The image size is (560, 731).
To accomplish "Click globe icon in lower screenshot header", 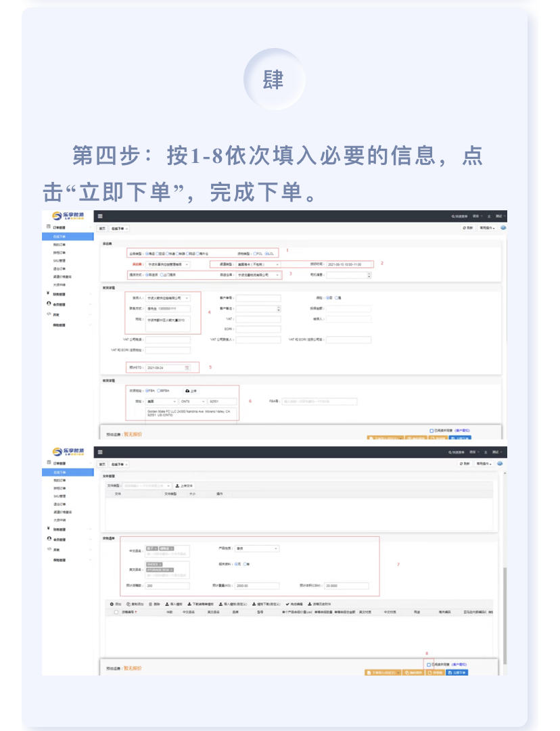I will point(500,464).
